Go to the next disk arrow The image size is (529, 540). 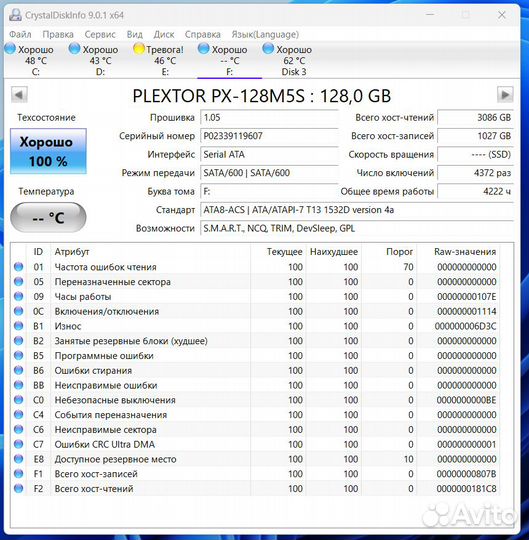point(505,94)
